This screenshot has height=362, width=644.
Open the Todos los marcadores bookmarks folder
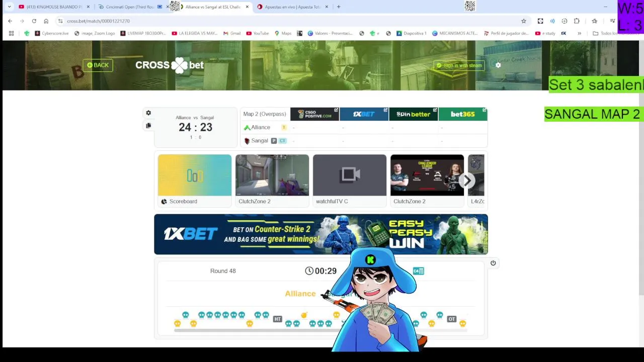pyautogui.click(x=615, y=34)
